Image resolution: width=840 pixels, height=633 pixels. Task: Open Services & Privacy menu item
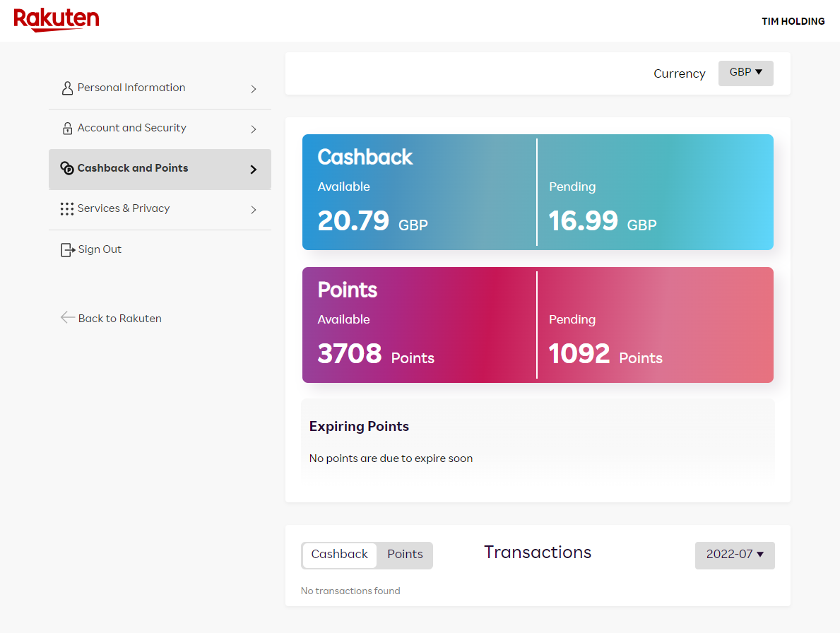click(x=160, y=210)
